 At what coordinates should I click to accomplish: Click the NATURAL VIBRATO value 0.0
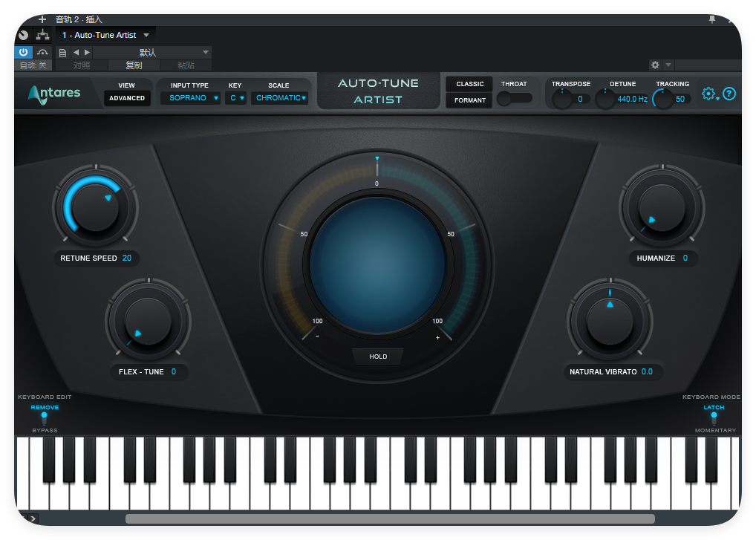pyautogui.click(x=647, y=371)
